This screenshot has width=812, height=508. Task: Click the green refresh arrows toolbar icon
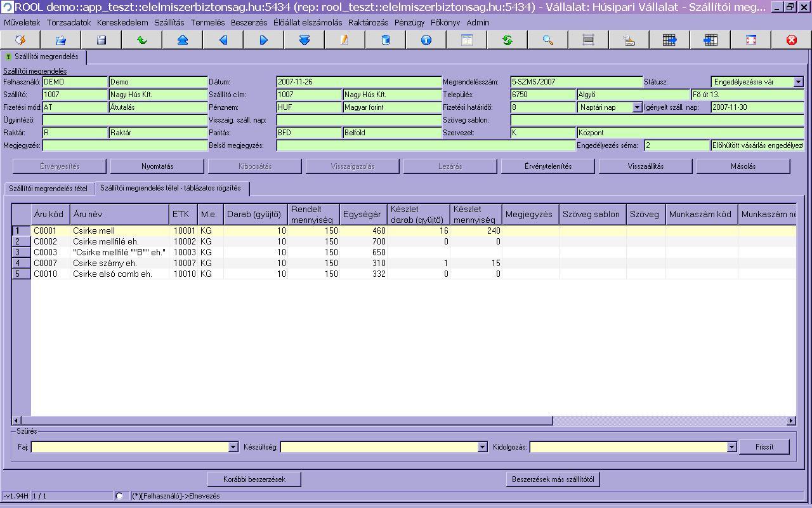[x=507, y=40]
